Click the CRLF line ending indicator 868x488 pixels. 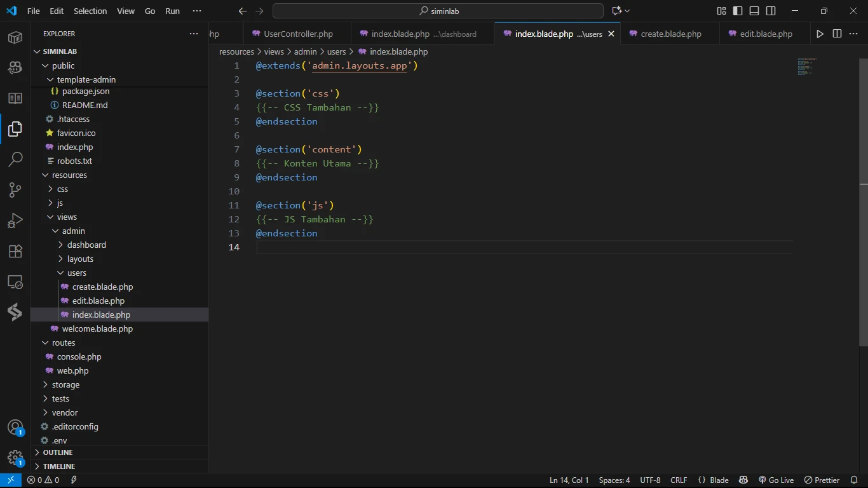pos(679,480)
